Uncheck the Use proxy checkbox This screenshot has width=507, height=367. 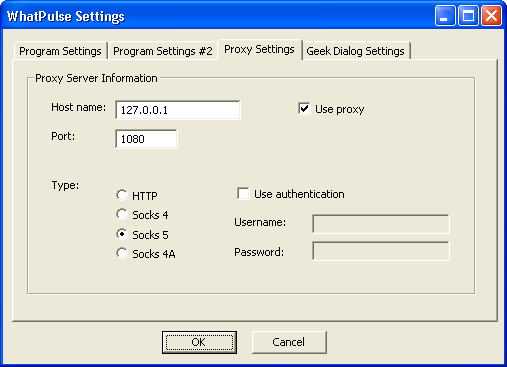tap(304, 109)
